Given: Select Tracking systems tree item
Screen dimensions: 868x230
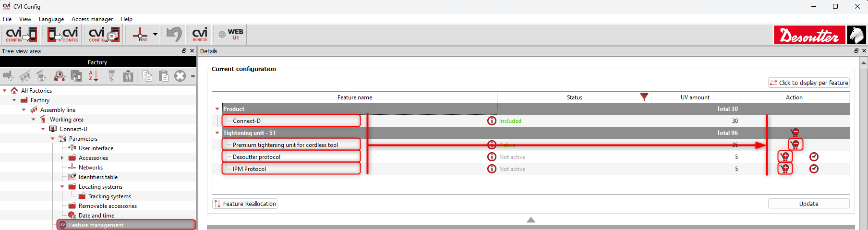Looking at the screenshot, I should (109, 196).
